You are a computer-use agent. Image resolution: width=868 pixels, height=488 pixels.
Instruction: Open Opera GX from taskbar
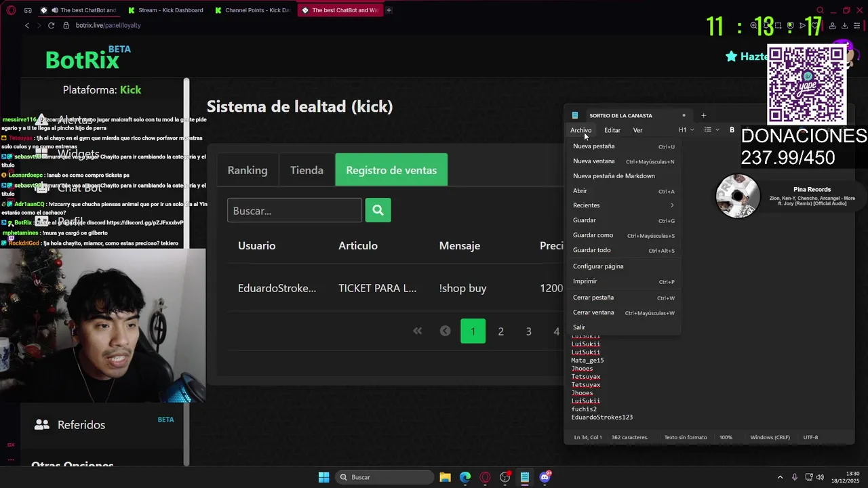click(x=485, y=477)
